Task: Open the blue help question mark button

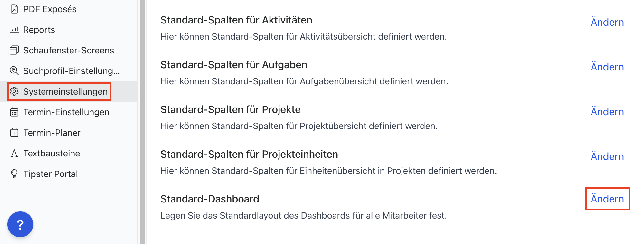Action: tap(20, 224)
